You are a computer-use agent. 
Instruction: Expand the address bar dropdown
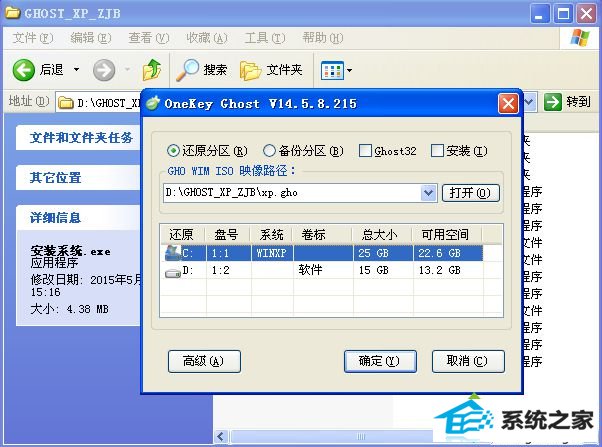pyautogui.click(x=529, y=102)
